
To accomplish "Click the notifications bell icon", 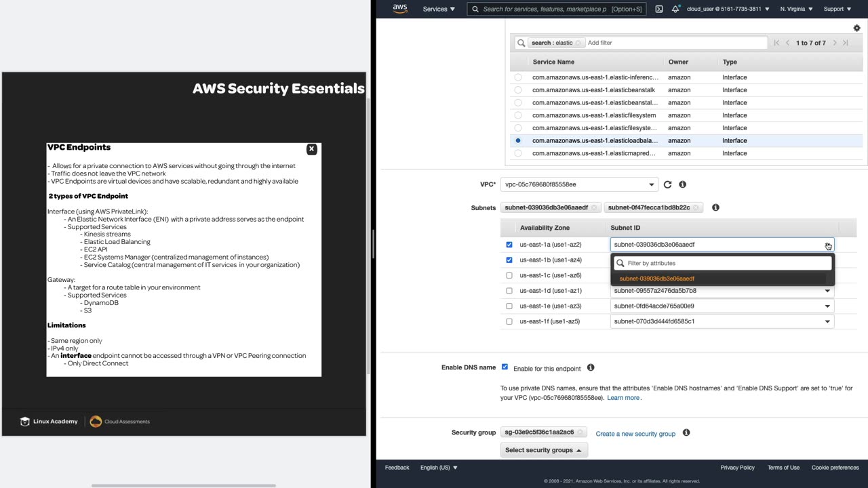I will pyautogui.click(x=675, y=9).
